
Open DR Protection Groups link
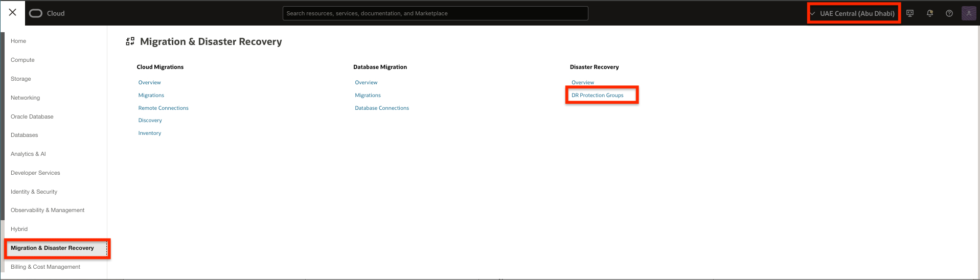tap(598, 95)
